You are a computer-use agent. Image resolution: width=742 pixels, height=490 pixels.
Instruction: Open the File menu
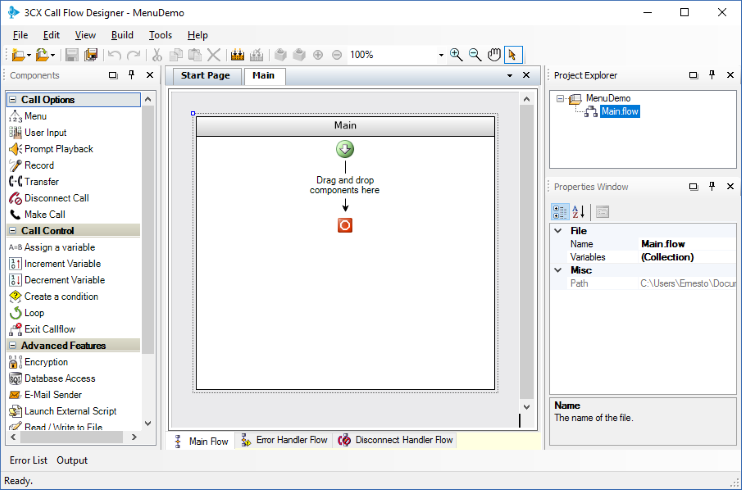pyautogui.click(x=20, y=35)
